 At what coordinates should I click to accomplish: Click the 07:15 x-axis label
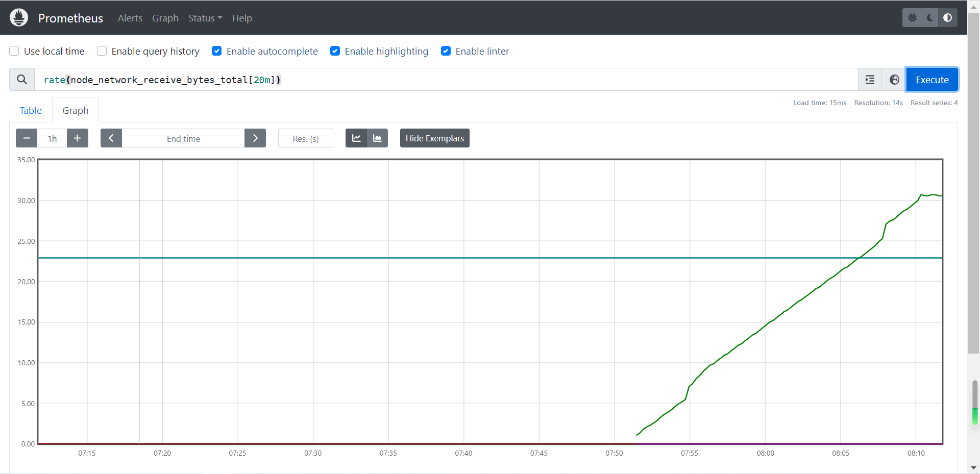coord(87,453)
